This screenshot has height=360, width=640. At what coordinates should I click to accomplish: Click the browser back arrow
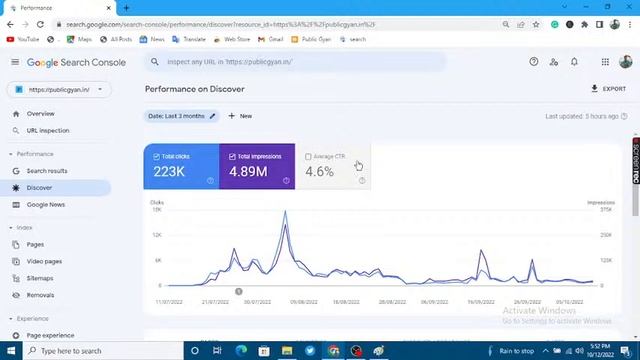(x=10, y=24)
